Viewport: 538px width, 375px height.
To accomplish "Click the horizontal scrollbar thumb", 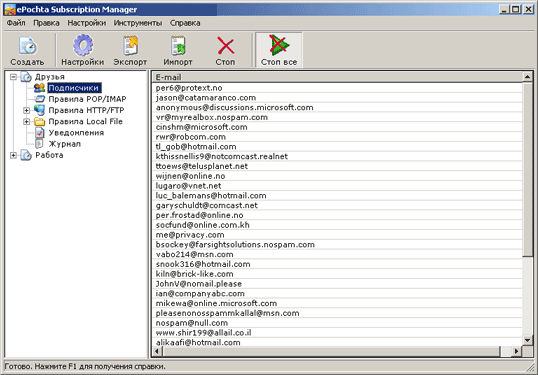I will click(x=331, y=351).
